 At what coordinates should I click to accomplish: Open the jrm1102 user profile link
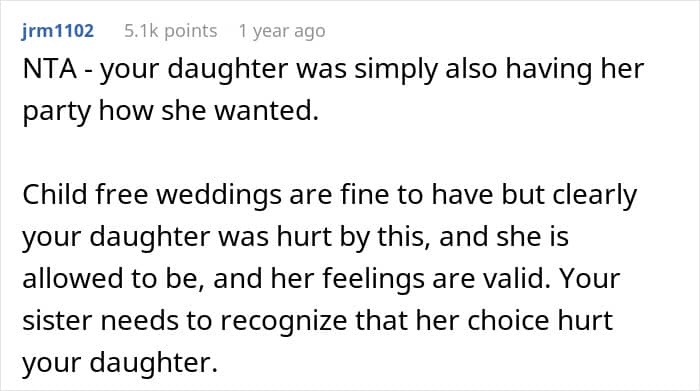(58, 31)
